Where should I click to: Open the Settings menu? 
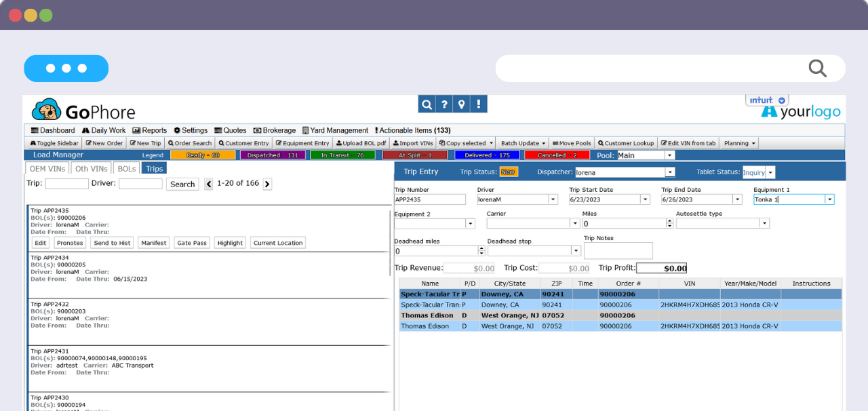click(x=191, y=130)
